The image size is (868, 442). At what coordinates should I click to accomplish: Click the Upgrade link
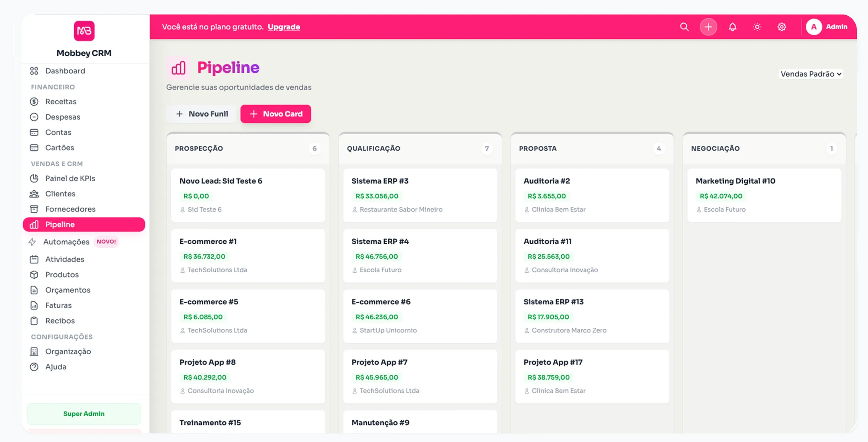click(284, 27)
